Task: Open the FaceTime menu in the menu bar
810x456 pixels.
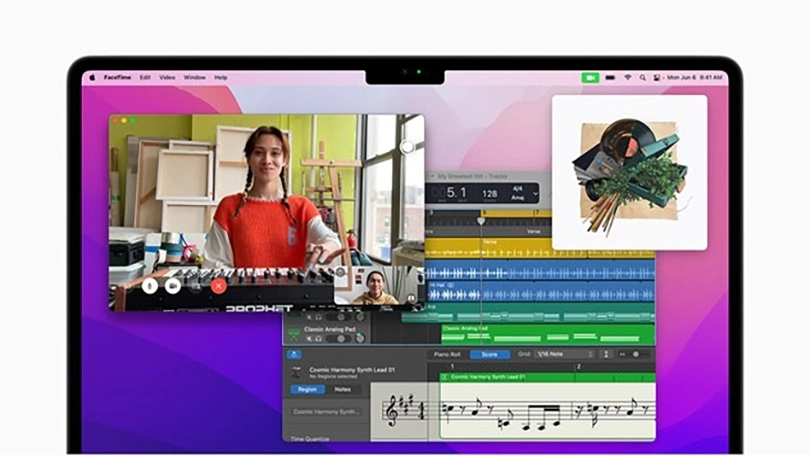Action: [117, 77]
